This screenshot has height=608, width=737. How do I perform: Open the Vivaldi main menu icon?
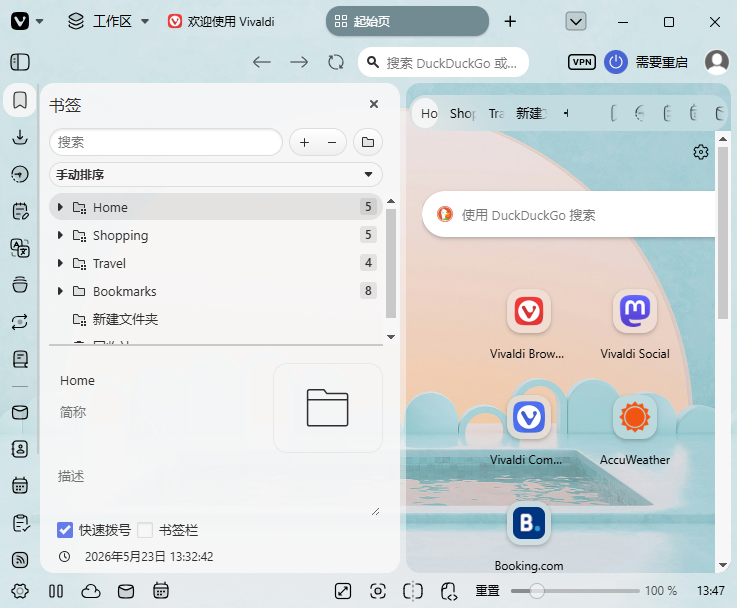click(20, 21)
